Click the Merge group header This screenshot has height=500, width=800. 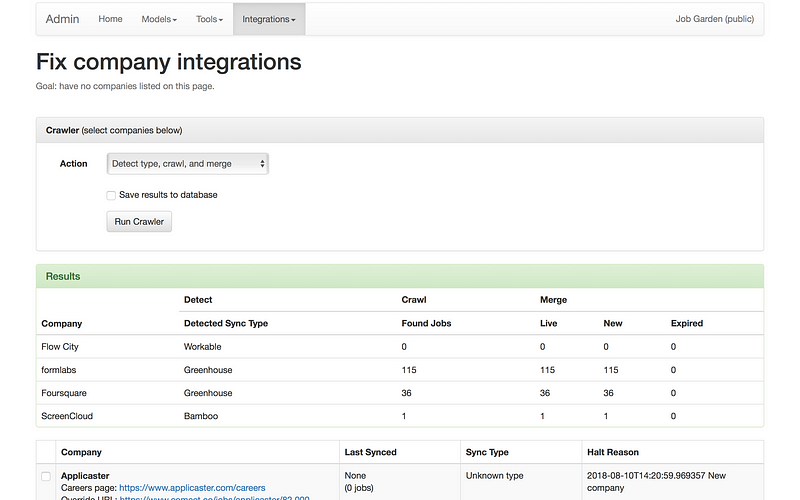click(x=553, y=299)
